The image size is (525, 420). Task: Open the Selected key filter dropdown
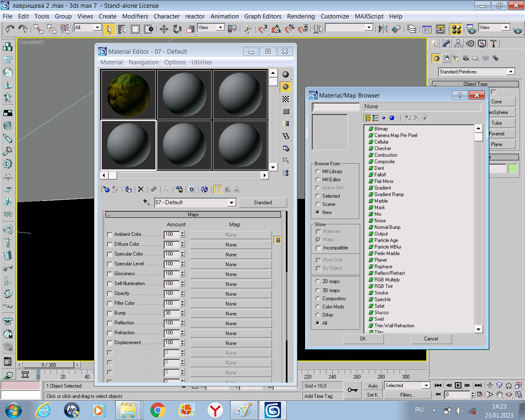tap(426, 386)
